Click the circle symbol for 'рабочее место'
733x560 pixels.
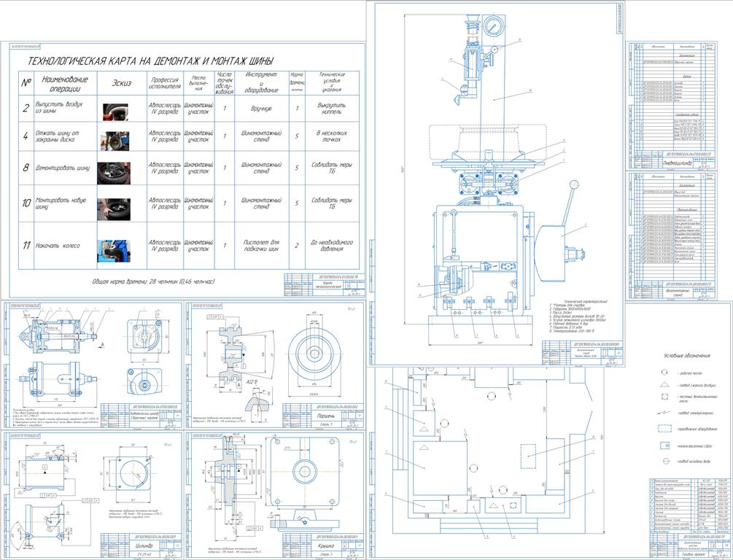[x=664, y=373]
